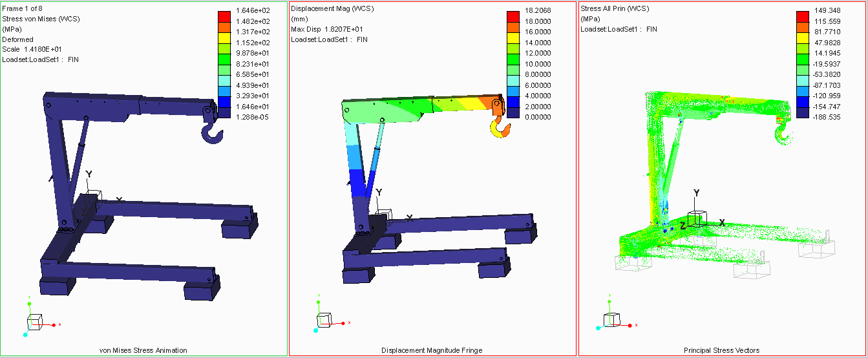Pick the orange-yellow hook in Displacement model
Image resolution: width=868 pixels, height=358 pixels.
[x=502, y=126]
